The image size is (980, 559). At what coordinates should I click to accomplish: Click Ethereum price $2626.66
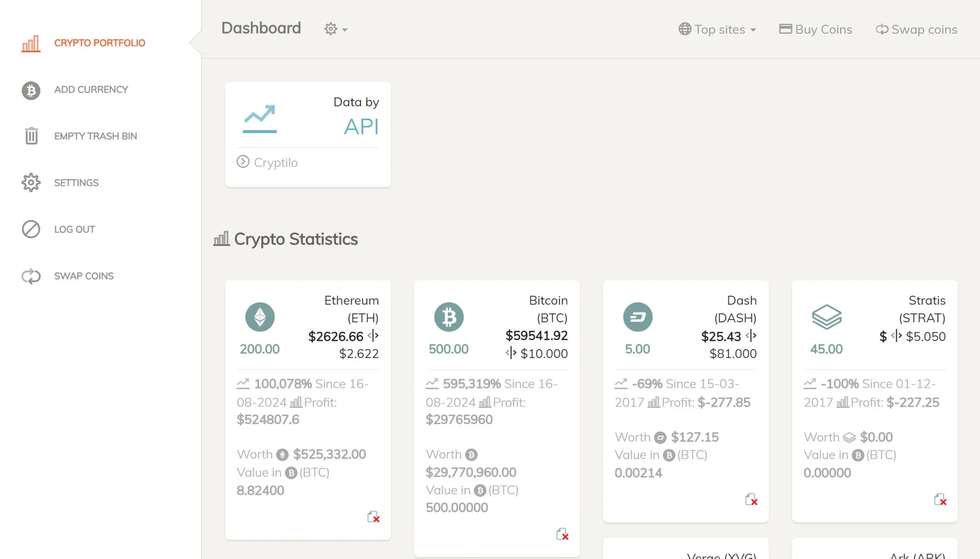[336, 337]
